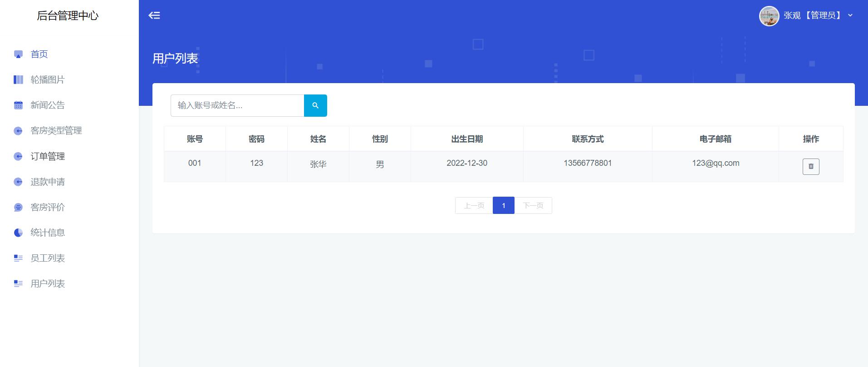Click the 客房评价 comment icon
Screen dimensions: 868x367
18,207
